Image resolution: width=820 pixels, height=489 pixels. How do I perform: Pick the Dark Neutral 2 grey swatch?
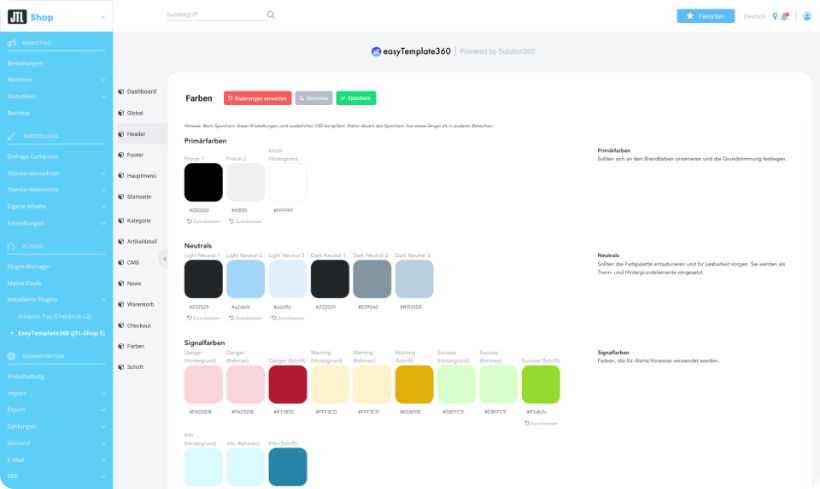click(x=372, y=279)
